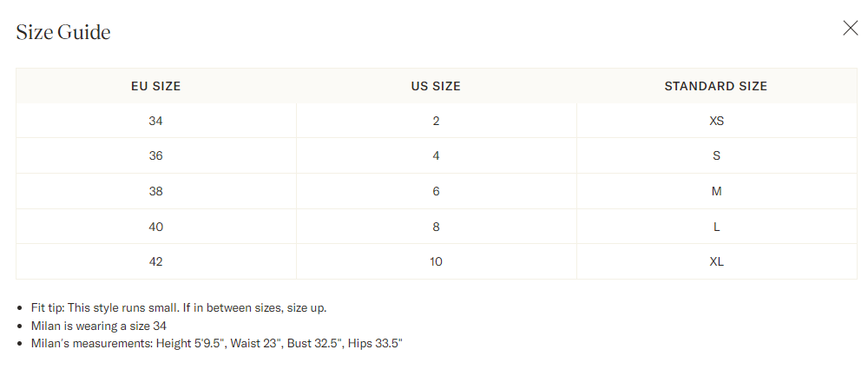This screenshot has height=389, width=868.
Task: Click the fit tip about sizing up
Action: tap(179, 308)
